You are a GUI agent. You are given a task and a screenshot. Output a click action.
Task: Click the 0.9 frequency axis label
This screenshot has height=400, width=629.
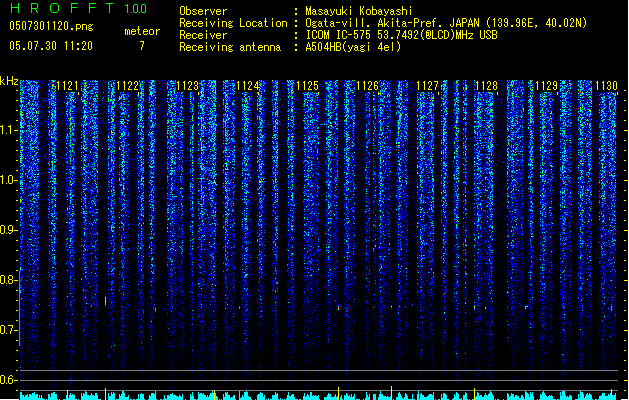click(9, 230)
